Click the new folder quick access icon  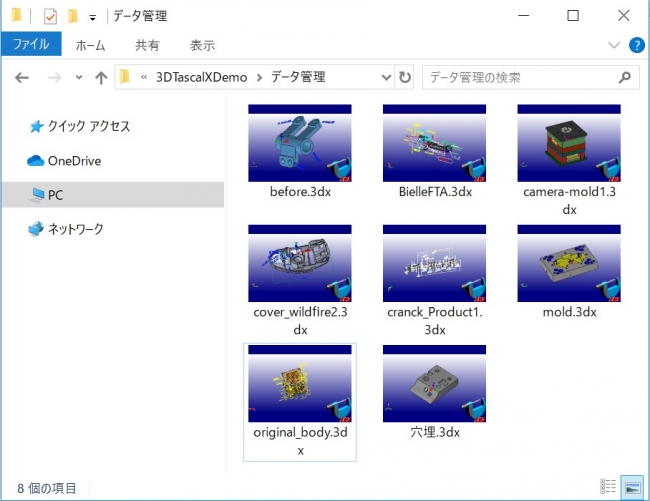(73, 17)
